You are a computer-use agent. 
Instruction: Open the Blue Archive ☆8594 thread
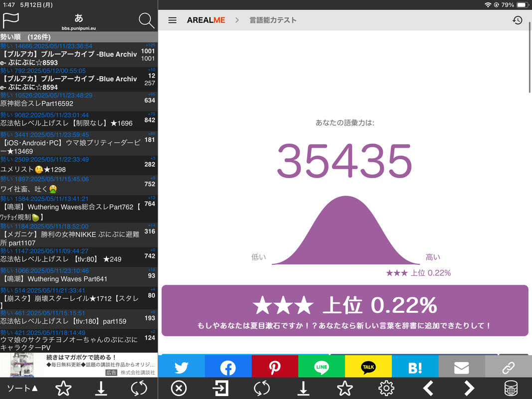tap(79, 79)
